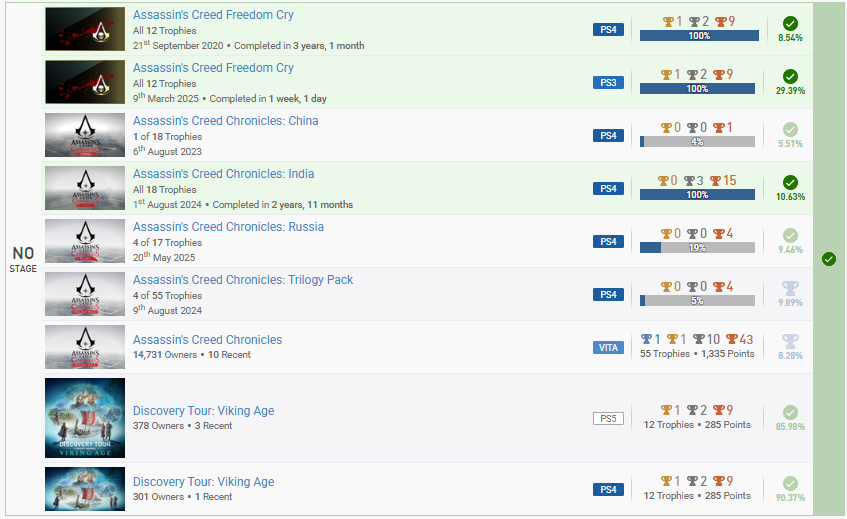Click 100% progress bar on Freedom Cry PS4
Screen dimensions: 847x519
pyautogui.click(x=699, y=36)
